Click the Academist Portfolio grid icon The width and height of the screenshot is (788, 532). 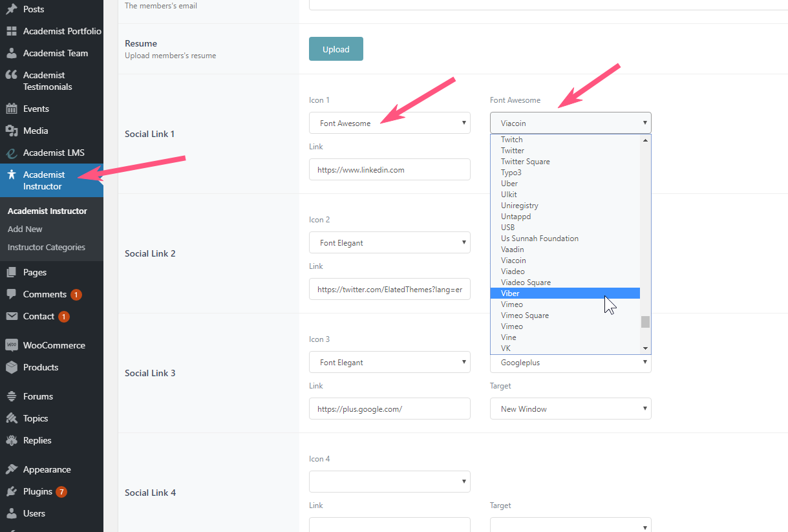click(x=12, y=31)
